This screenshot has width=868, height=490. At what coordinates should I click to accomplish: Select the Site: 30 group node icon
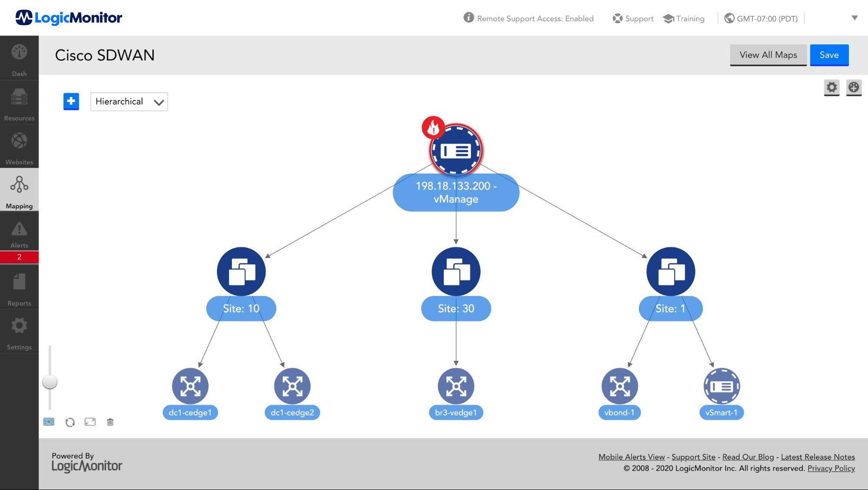pos(456,271)
